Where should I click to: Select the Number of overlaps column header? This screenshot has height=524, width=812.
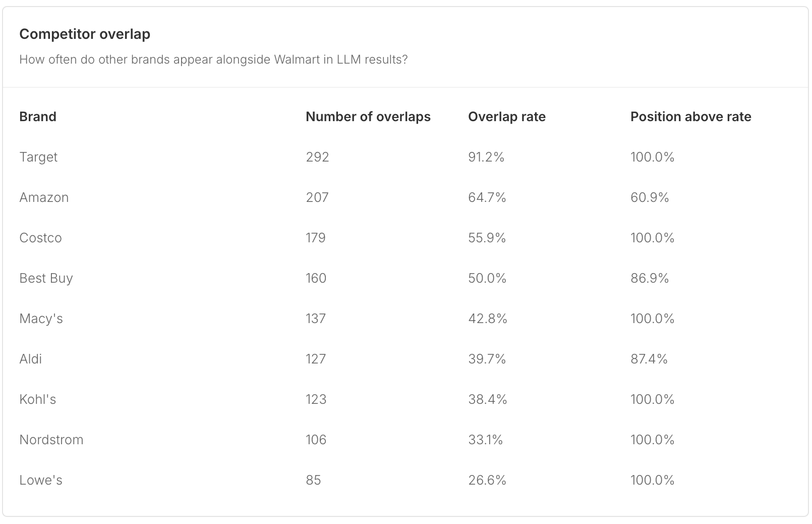[x=368, y=117]
